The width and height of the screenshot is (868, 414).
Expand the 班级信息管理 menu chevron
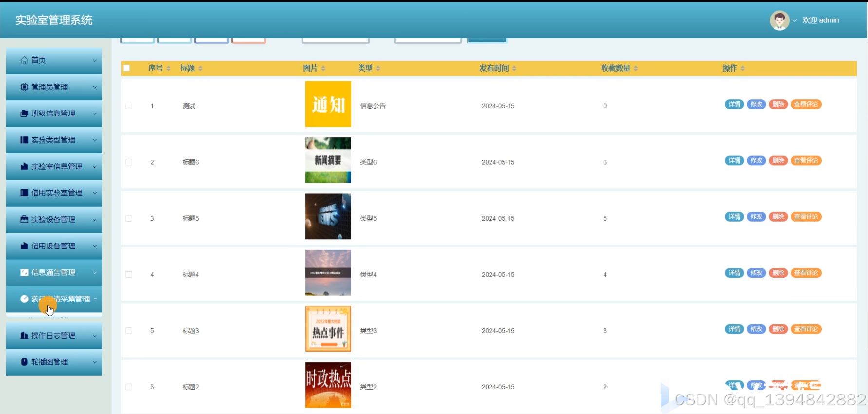95,113
